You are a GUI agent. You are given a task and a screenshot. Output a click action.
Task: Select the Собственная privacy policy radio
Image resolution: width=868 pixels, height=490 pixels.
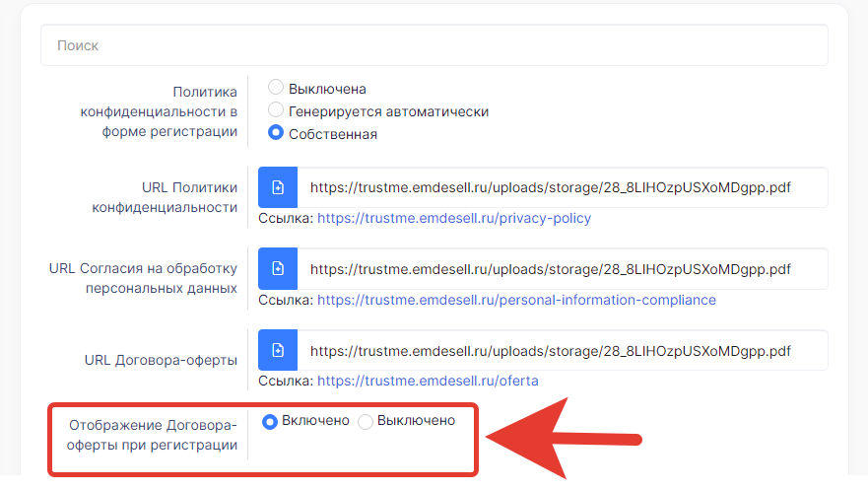tap(276, 133)
